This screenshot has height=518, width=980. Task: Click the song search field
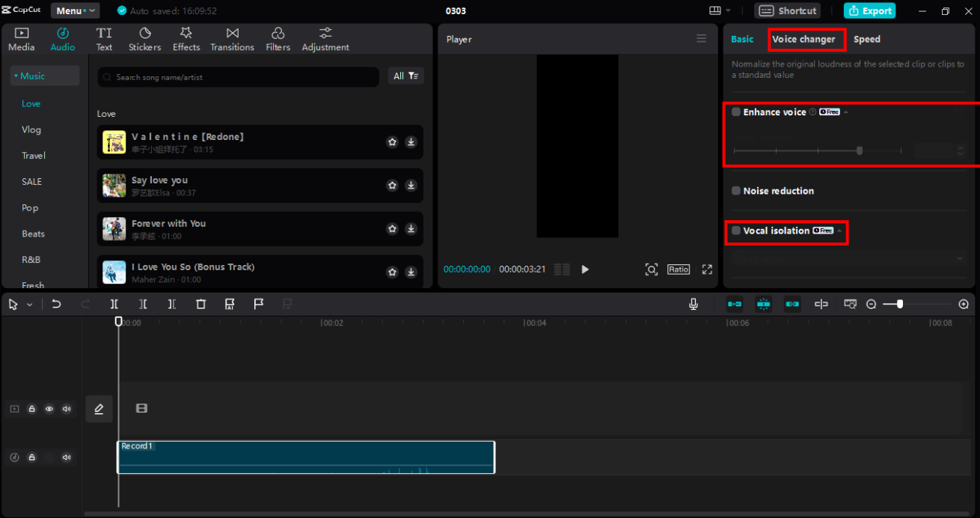239,77
